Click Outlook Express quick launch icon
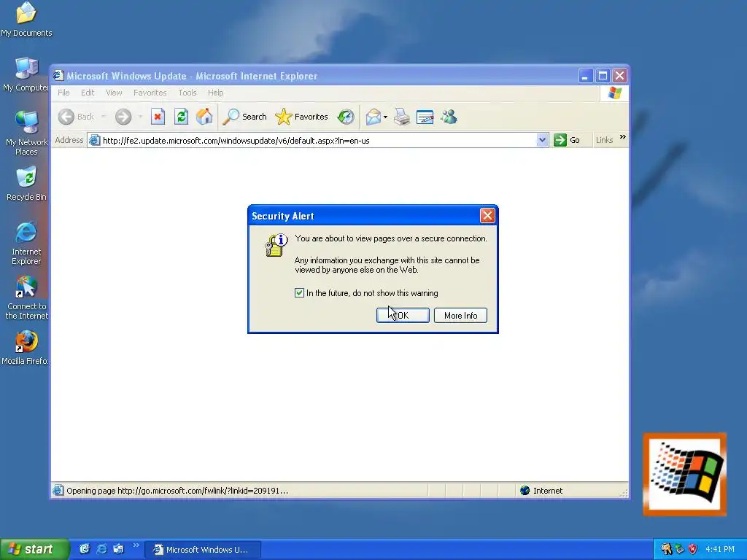The width and height of the screenshot is (747, 560). point(118,549)
